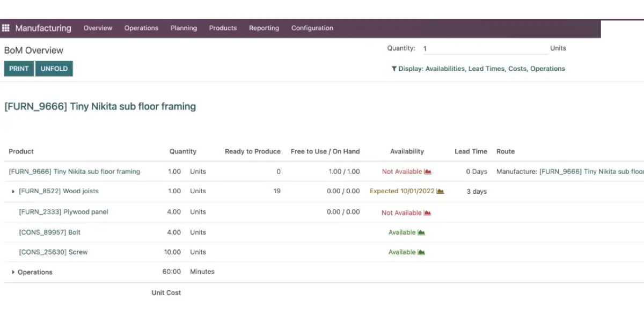The image size is (644, 322).
Task: Click the filter funnel icon beside Display
Action: (394, 69)
